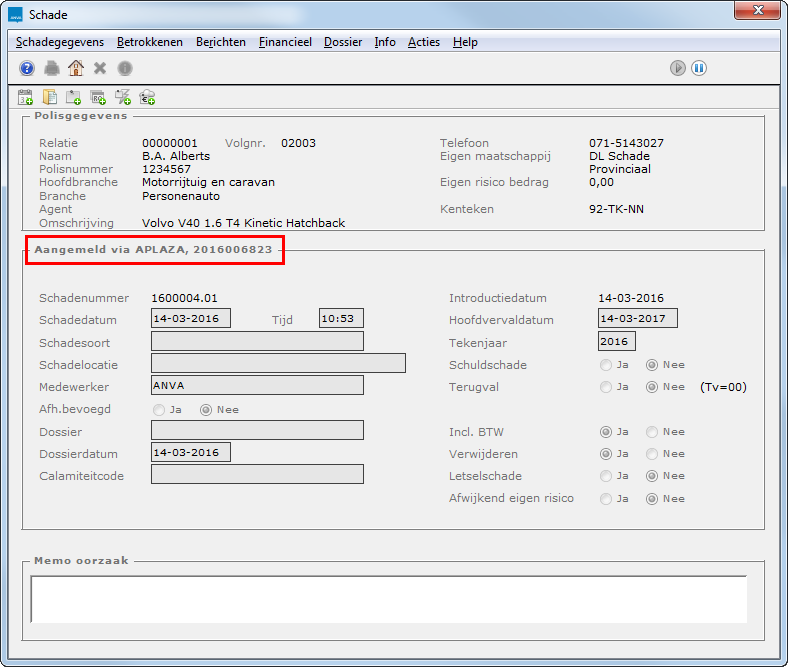The image size is (788, 667).
Task: Click the home icon in toolbar
Action: pos(76,68)
